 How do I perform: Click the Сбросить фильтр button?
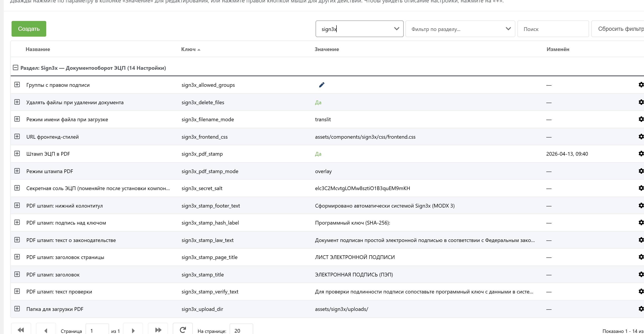tap(620, 29)
